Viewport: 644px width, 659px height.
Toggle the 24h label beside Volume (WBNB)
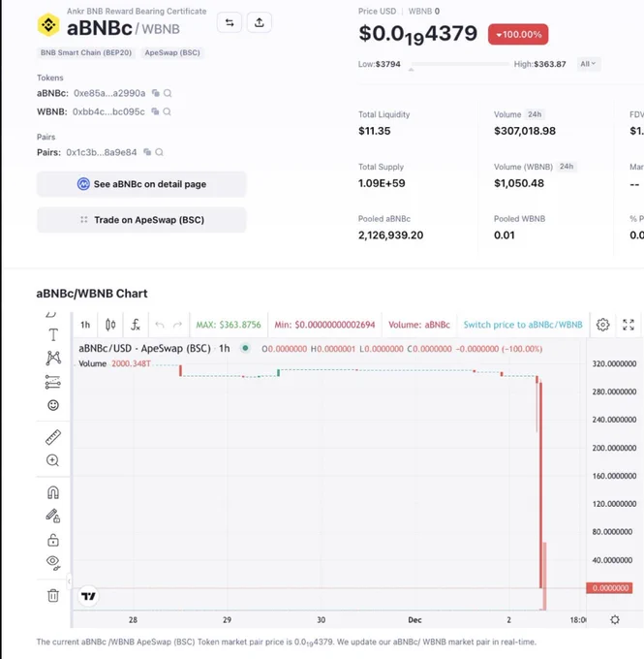click(567, 167)
